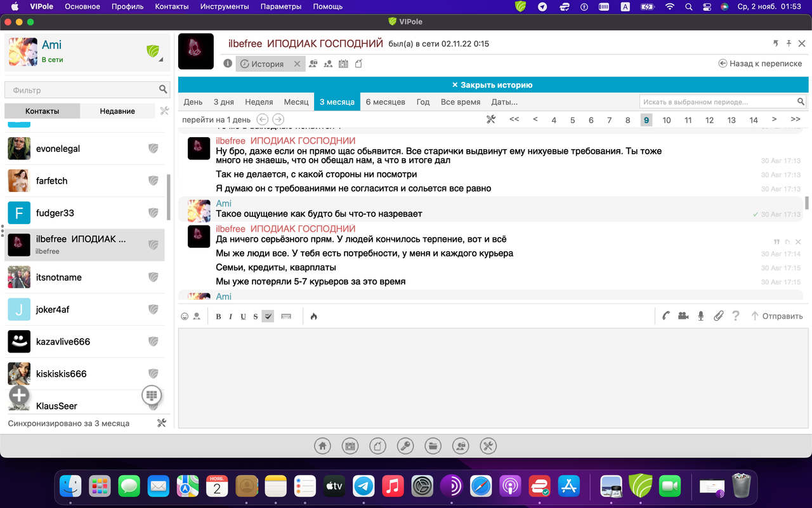Screen dimensions: 812x508
Task: Open contact list settings beside Недавние
Action: [x=164, y=110]
